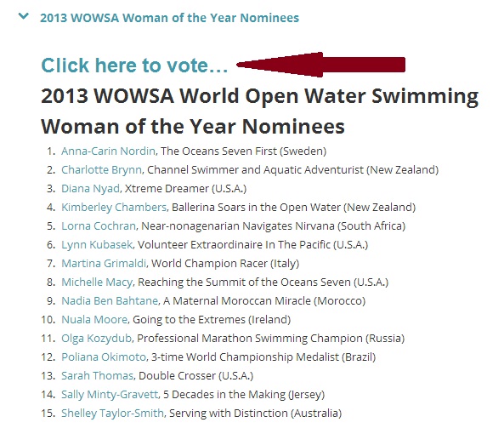The image size is (504, 428).
Task: Visit the Sally Minty-Gravett link
Action: tap(110, 394)
